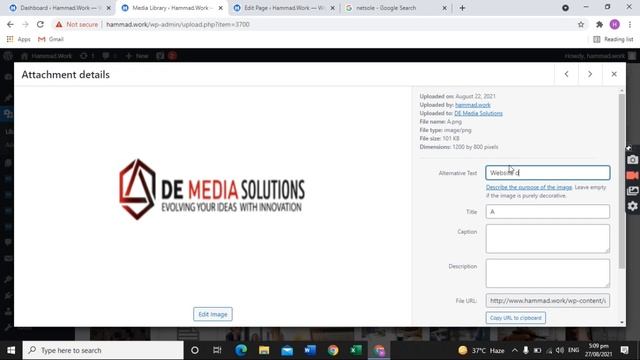Open Microsoft Edge from taskbar
This screenshot has height=360, width=640.
pos(241,350)
